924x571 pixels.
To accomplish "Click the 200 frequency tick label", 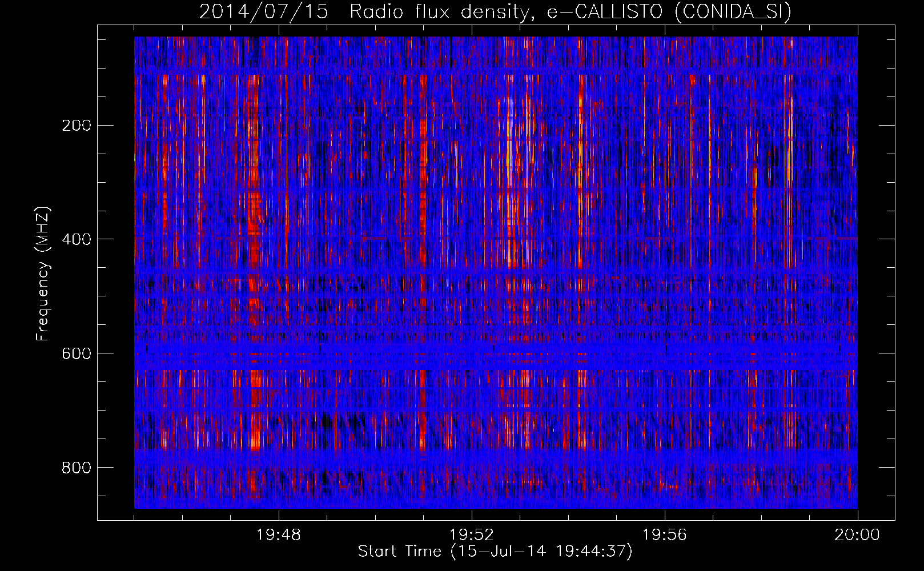I will [76, 125].
